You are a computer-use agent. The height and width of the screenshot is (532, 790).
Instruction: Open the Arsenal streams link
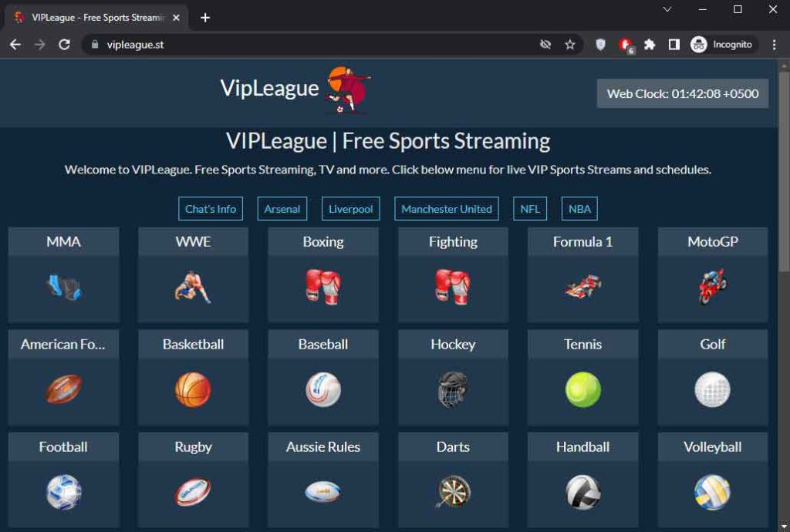(282, 208)
